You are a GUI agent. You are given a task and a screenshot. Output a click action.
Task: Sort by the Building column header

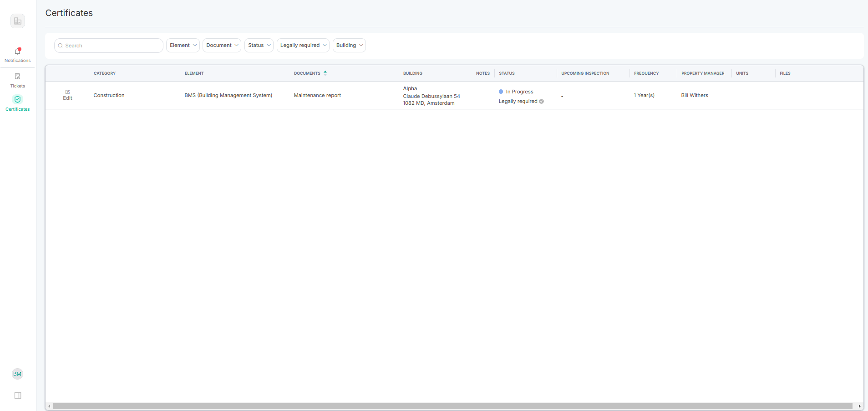point(413,73)
